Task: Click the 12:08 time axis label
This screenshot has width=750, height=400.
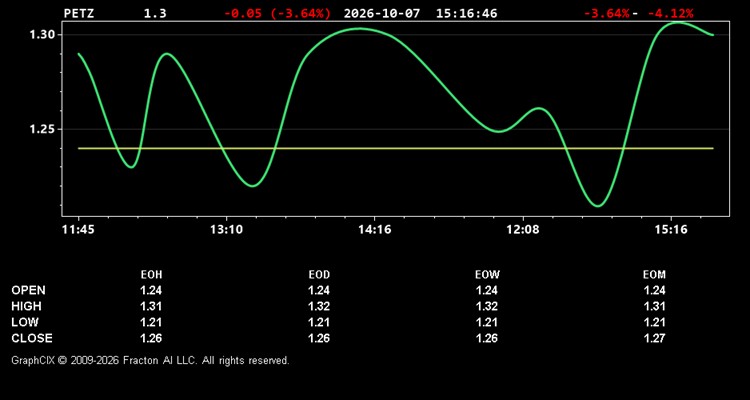Action: (523, 230)
